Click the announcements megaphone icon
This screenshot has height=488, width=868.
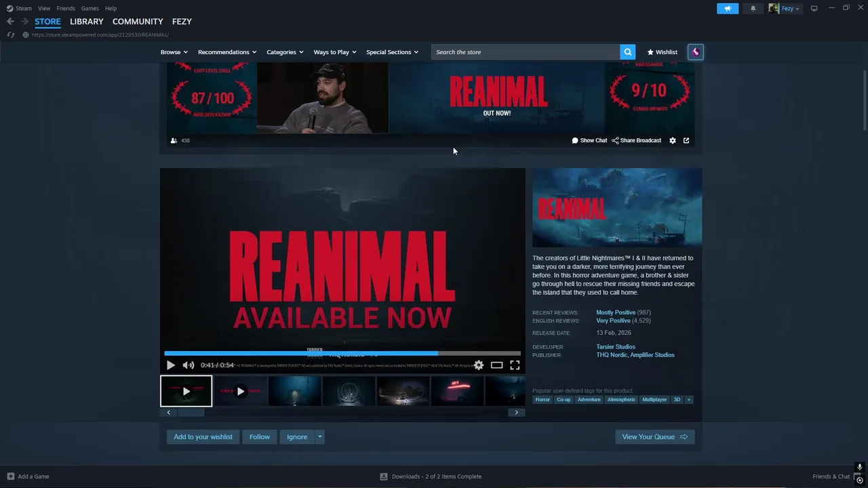coord(728,9)
